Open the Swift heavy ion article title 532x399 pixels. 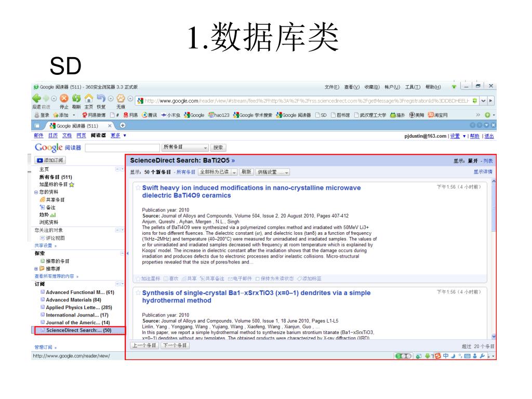click(x=251, y=191)
